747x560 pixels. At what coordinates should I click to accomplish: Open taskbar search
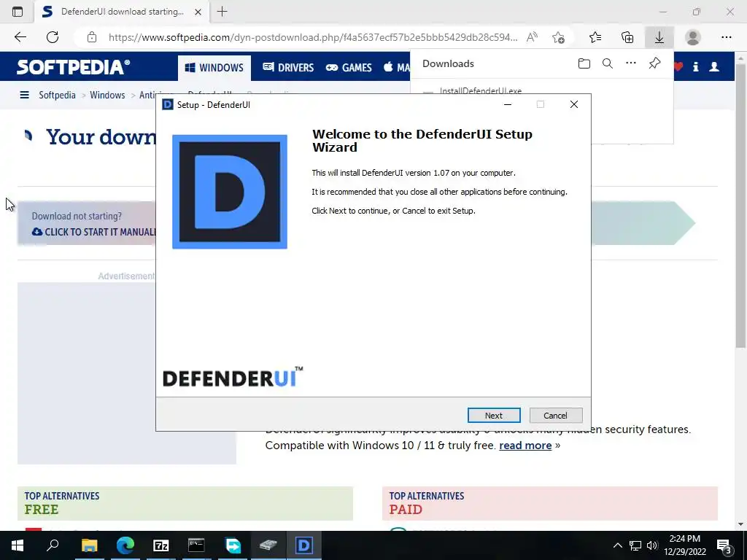53,545
